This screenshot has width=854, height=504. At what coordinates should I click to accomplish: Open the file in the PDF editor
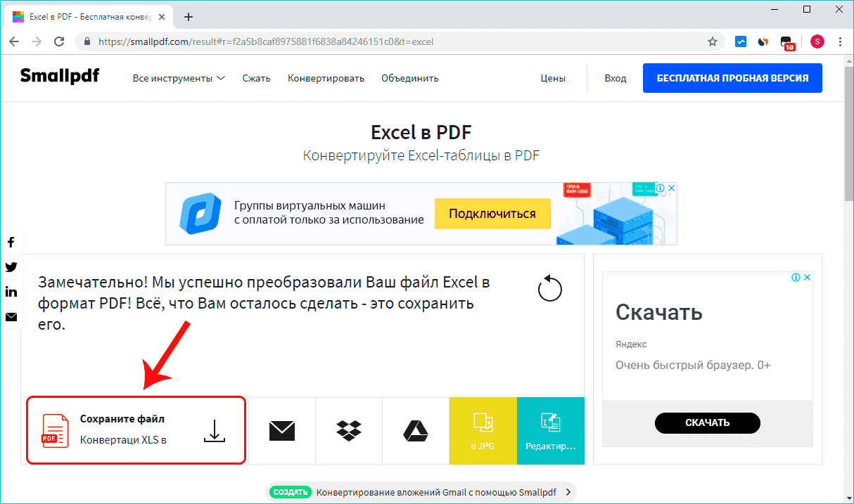[x=551, y=430]
